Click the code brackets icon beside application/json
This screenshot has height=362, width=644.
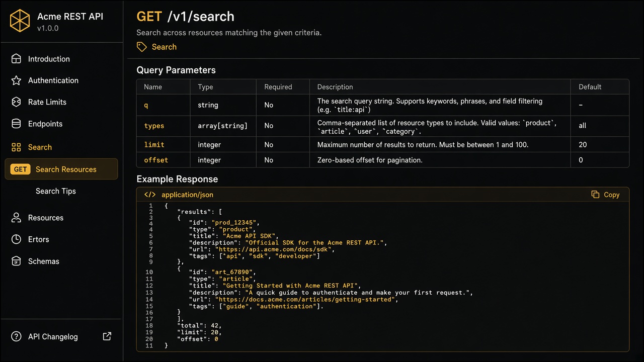(150, 195)
